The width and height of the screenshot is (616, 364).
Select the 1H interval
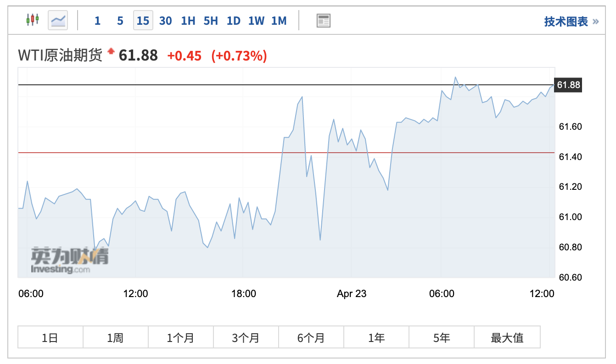[x=188, y=21]
